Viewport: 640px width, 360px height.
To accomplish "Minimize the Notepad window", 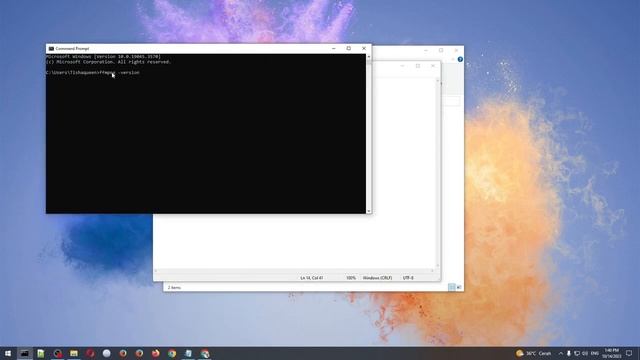I will pyautogui.click(x=402, y=66).
